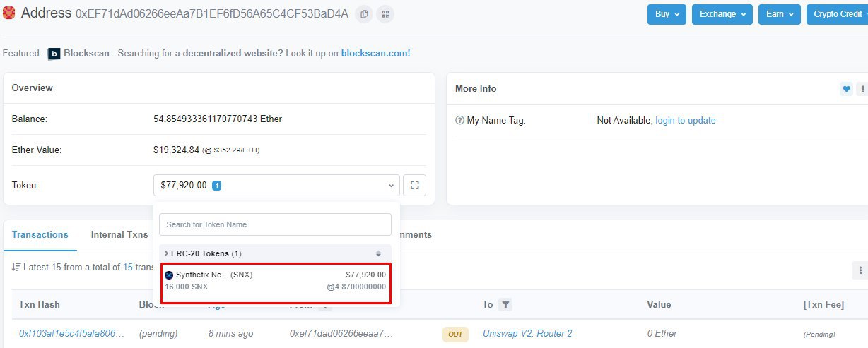The width and height of the screenshot is (868, 348).
Task: Filter the To column
Action: click(x=505, y=305)
